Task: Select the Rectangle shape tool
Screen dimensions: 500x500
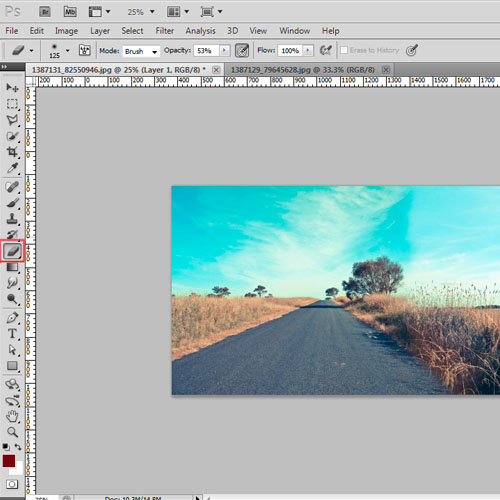Action: point(12,366)
